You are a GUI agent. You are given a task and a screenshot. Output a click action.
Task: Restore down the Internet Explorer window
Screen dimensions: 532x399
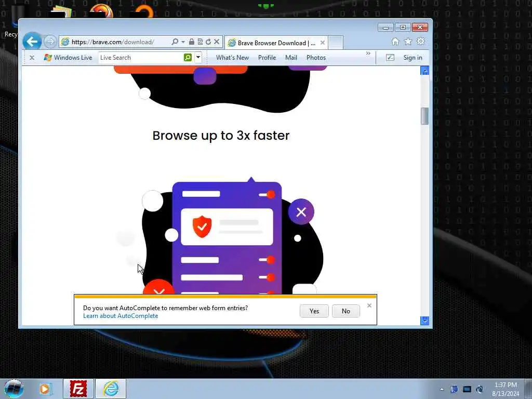pos(403,28)
